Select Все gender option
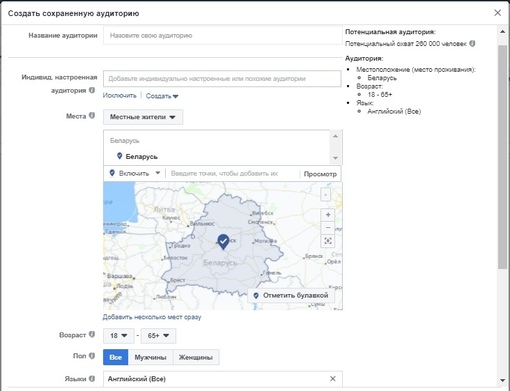Screen dimensions: 510x391 point(116,357)
